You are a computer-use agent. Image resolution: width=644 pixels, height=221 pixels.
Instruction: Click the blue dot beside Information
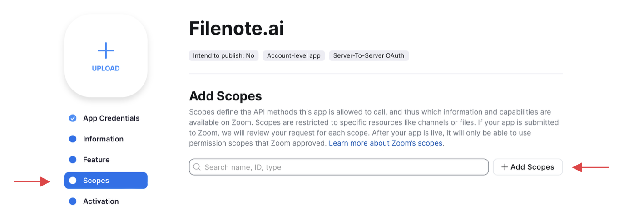[x=73, y=139]
